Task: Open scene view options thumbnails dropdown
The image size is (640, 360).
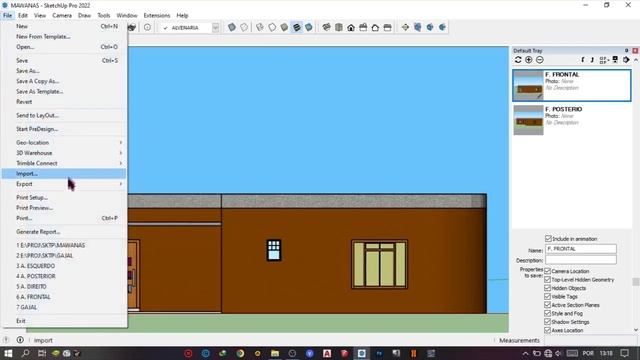Action: 604,60
